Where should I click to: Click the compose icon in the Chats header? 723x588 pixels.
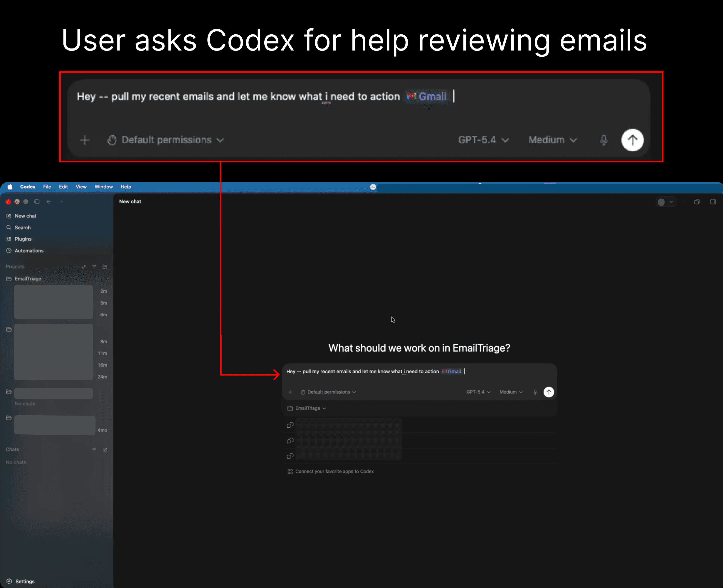105,449
